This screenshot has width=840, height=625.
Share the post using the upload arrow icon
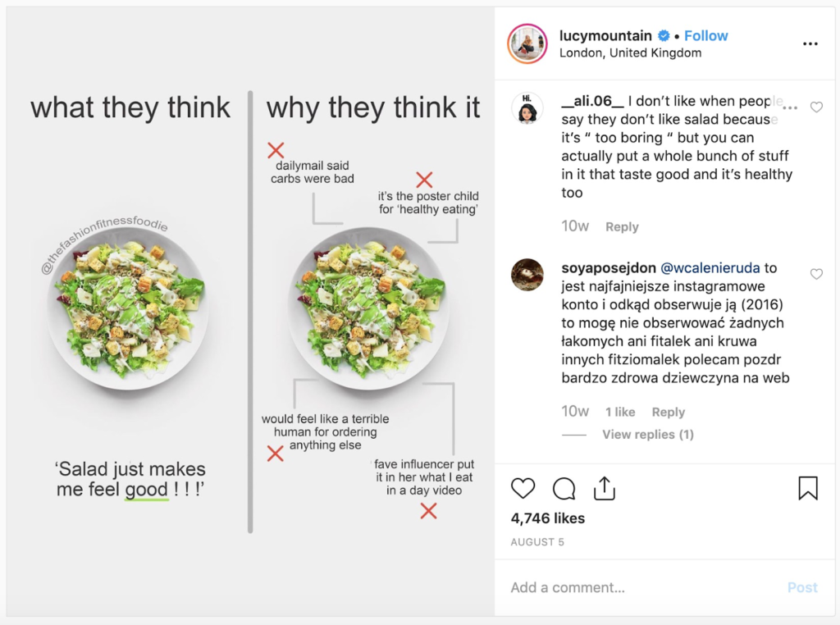pyautogui.click(x=605, y=488)
